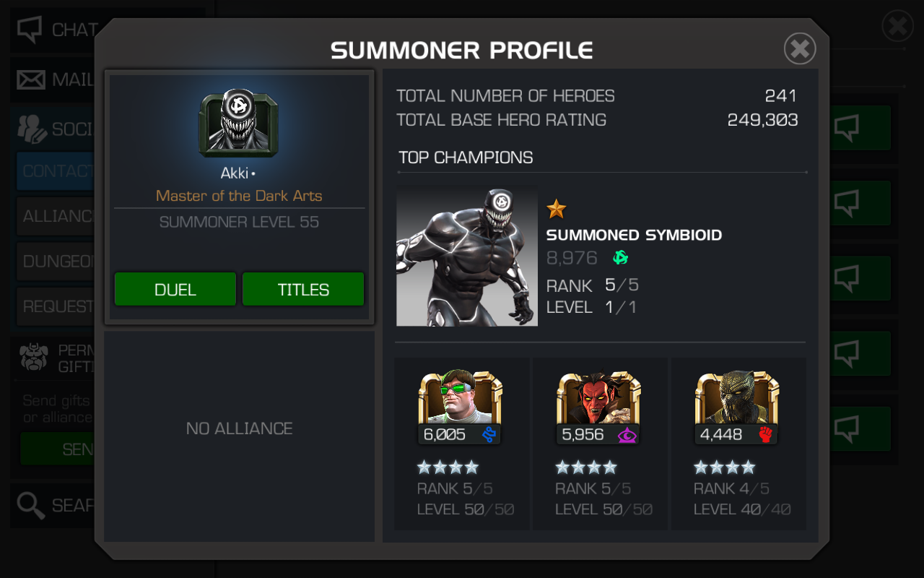Click the Duel button
The width and height of the screenshot is (924, 578).
(175, 290)
